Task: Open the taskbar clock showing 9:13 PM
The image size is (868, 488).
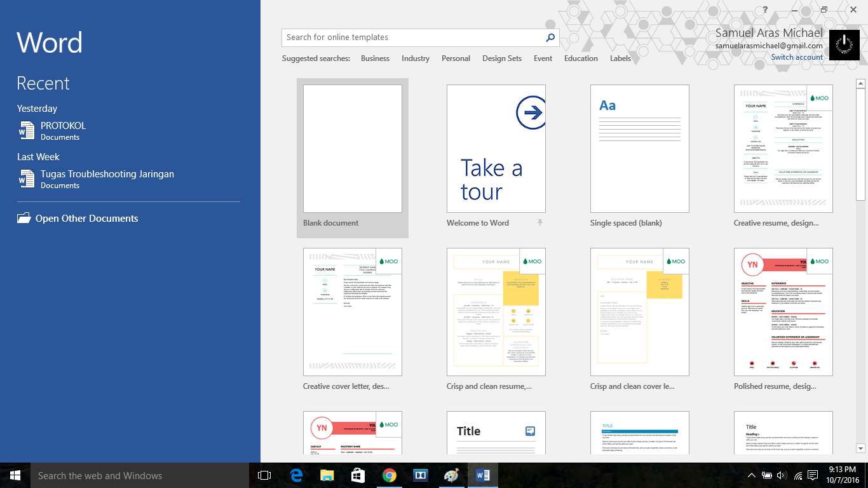Action: coord(842,475)
